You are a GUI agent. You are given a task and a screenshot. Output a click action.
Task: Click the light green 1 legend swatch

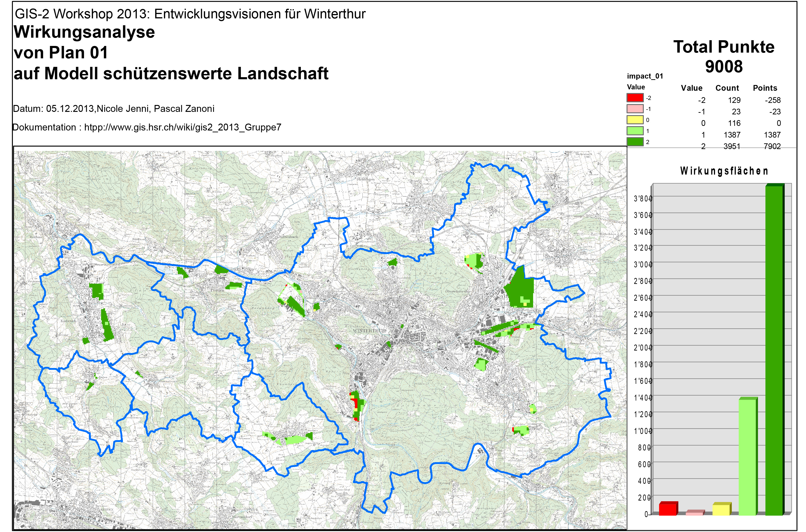[635, 131]
